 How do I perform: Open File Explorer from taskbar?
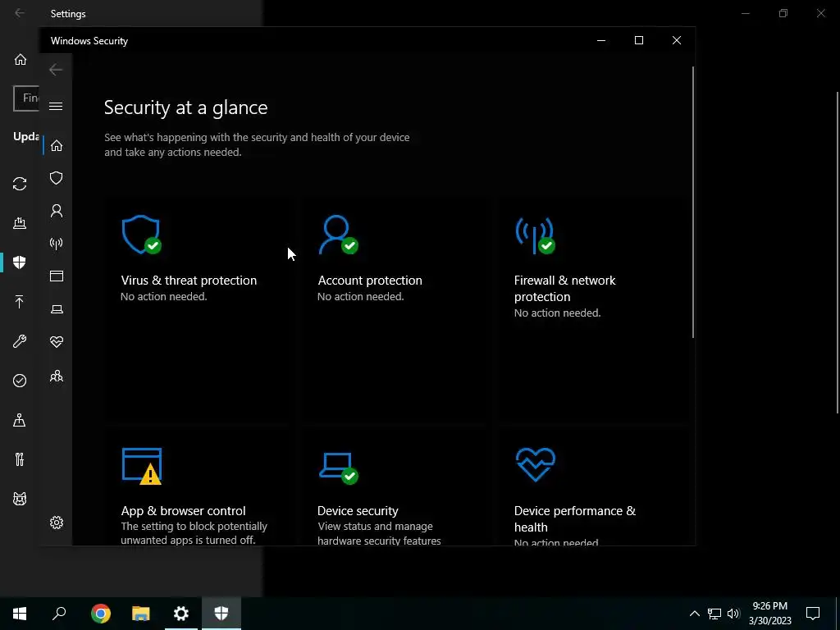point(141,614)
